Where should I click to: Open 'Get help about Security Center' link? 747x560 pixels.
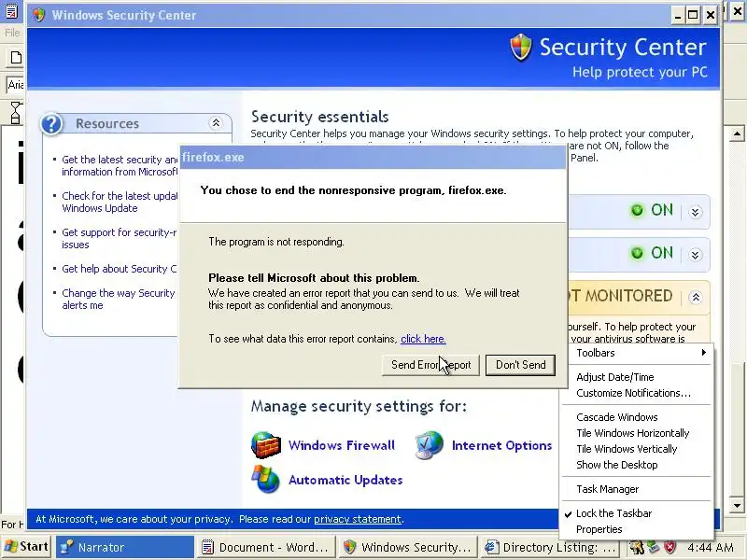(120, 269)
